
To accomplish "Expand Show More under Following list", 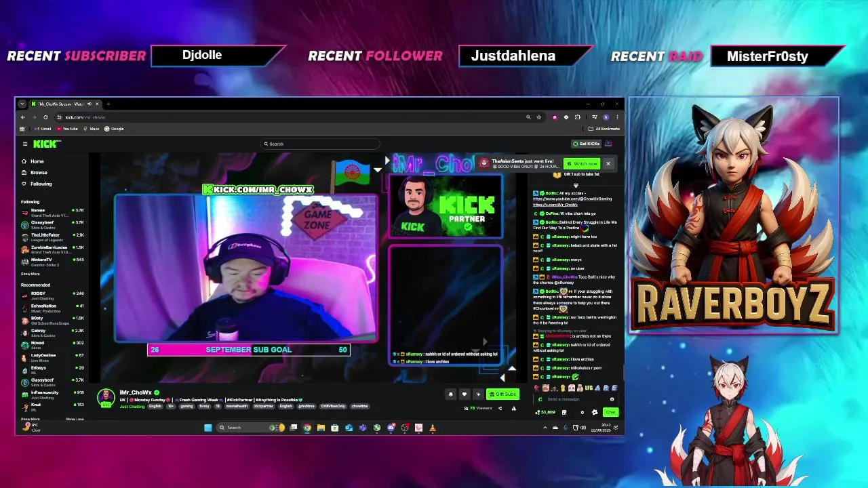I will [x=30, y=274].
